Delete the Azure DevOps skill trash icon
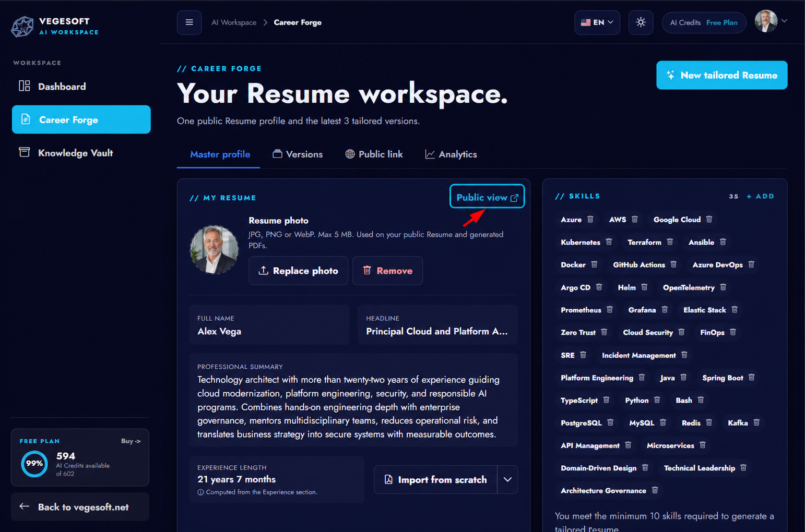 (751, 264)
